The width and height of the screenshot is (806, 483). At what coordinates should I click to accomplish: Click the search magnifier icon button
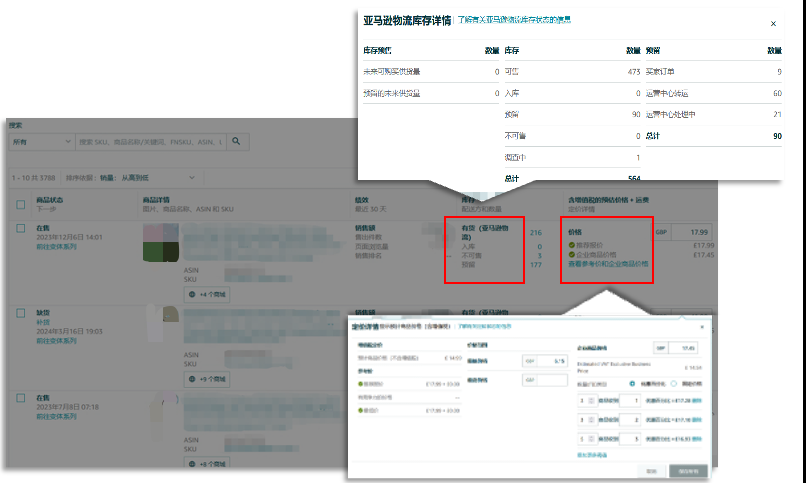(237, 142)
